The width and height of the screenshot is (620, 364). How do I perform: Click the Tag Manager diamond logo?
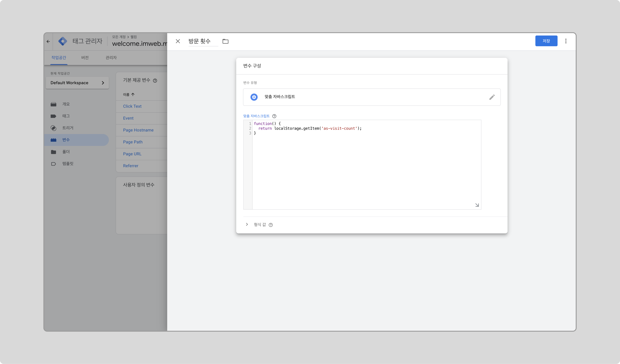[63, 41]
